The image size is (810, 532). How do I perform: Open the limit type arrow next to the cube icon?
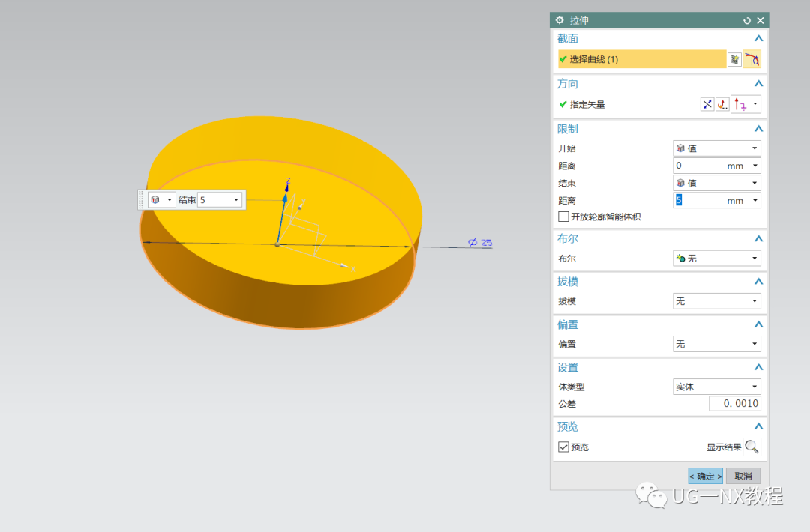[169, 200]
